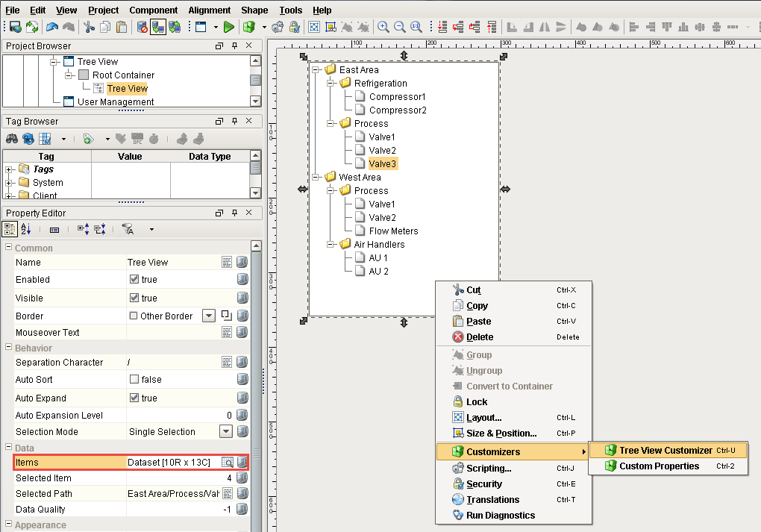Click the binoculars search icon in Tag Browser
The height and width of the screenshot is (532, 761).
[10, 139]
